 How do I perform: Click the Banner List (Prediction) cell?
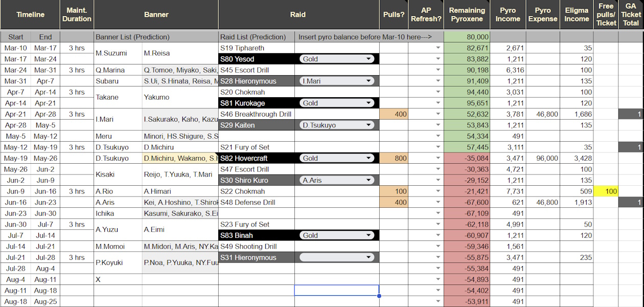[x=156, y=37]
